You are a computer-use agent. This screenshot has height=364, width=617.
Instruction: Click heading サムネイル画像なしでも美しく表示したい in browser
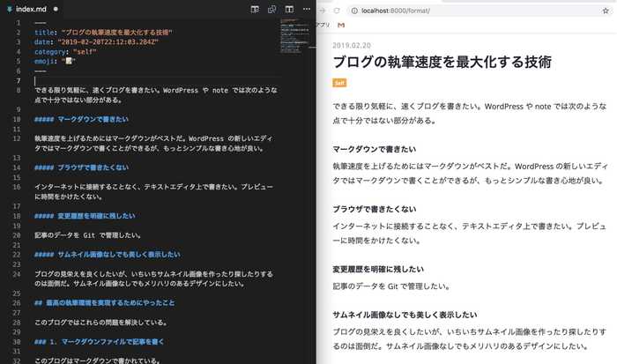(x=405, y=315)
